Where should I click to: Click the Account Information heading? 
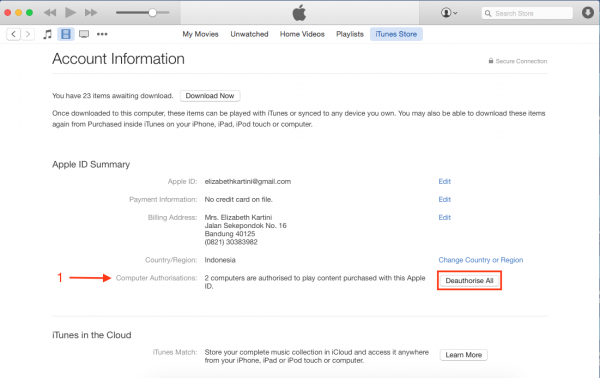coord(118,59)
